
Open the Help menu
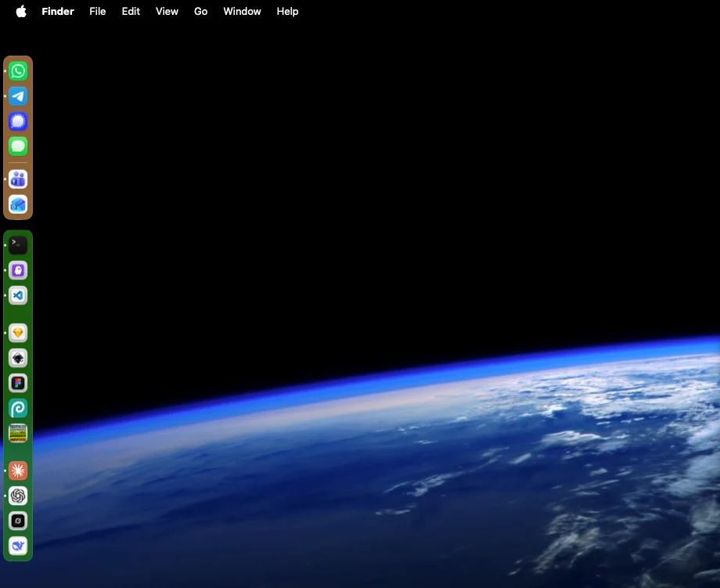pos(287,12)
